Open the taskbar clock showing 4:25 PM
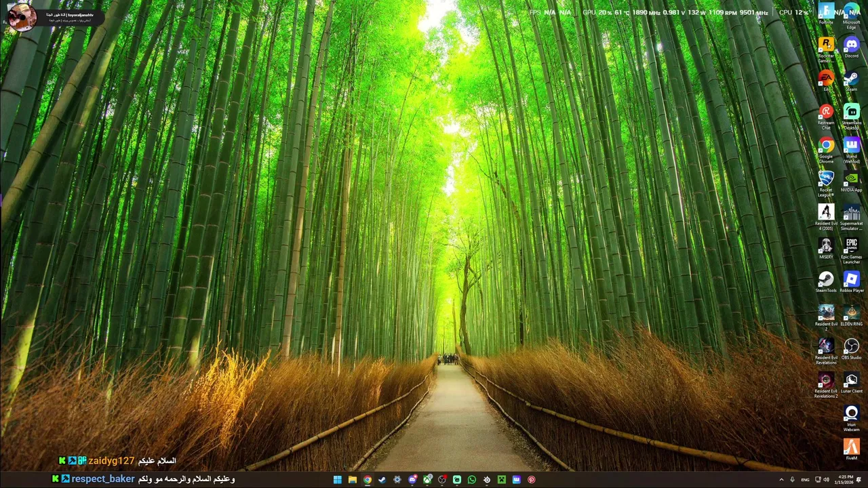The image size is (868, 488). (845, 480)
